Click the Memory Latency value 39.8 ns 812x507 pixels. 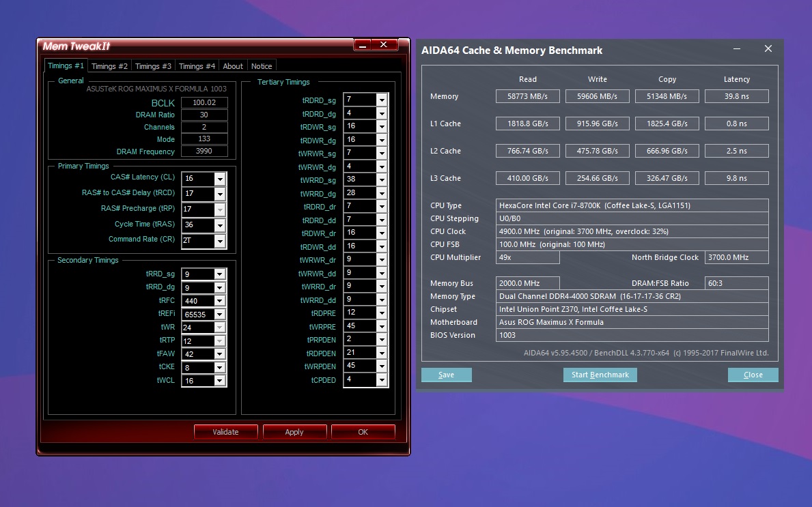(x=736, y=96)
